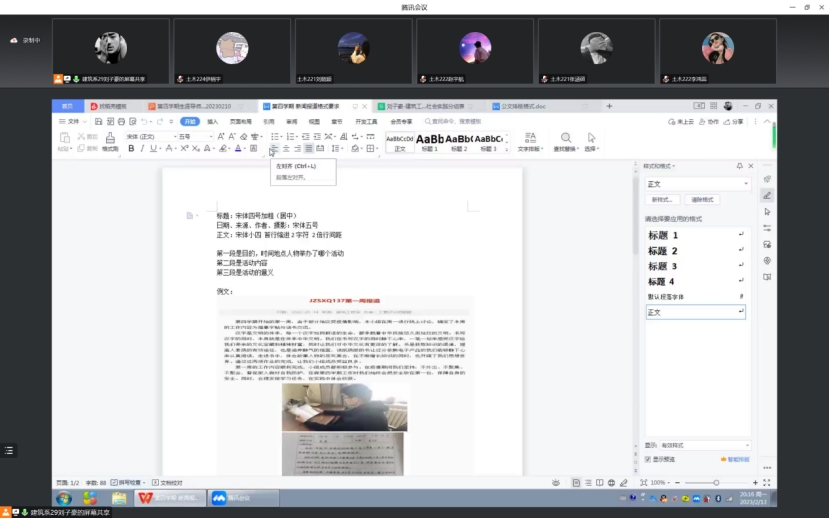The height and width of the screenshot is (519, 830).
Task: Click the Italic formatting icon
Action: pyautogui.click(x=142, y=148)
